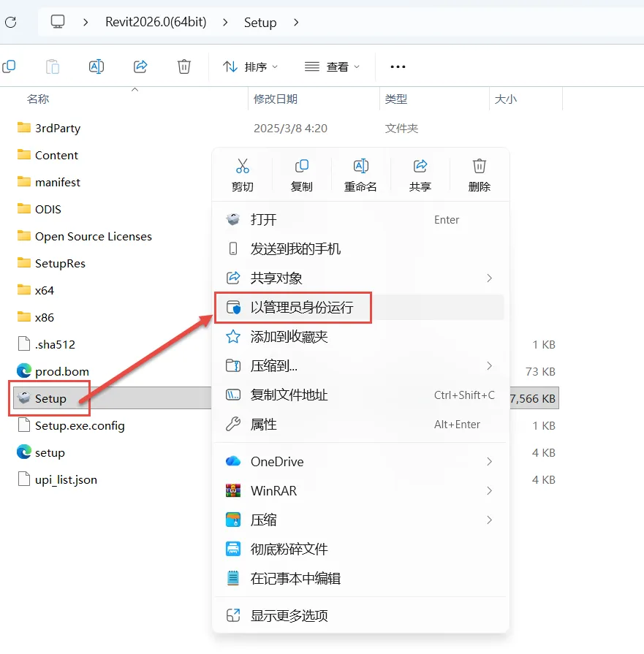
Task: Open the Sort (排序) dropdown
Action: [251, 66]
